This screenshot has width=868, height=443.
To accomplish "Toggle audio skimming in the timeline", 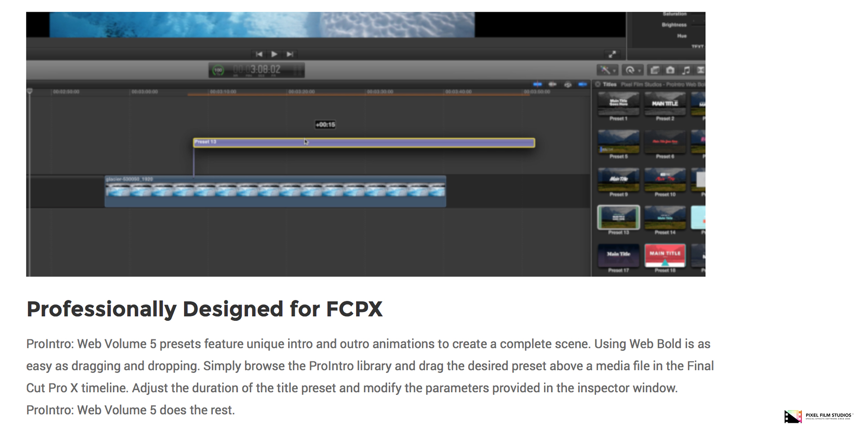I will point(553,84).
